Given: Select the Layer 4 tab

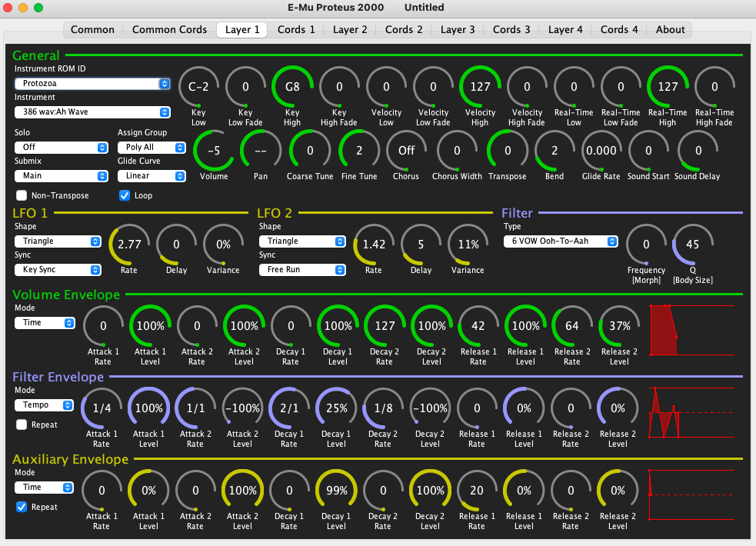Looking at the screenshot, I should click(x=565, y=30).
